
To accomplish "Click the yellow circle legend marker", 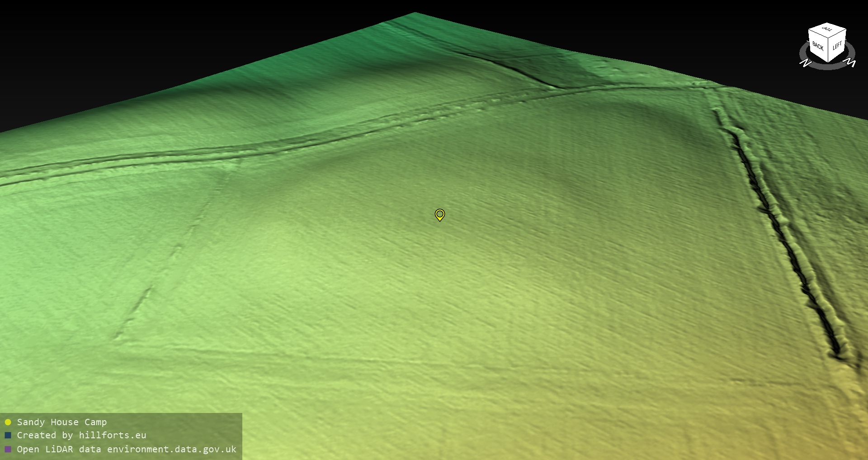I will [x=8, y=422].
